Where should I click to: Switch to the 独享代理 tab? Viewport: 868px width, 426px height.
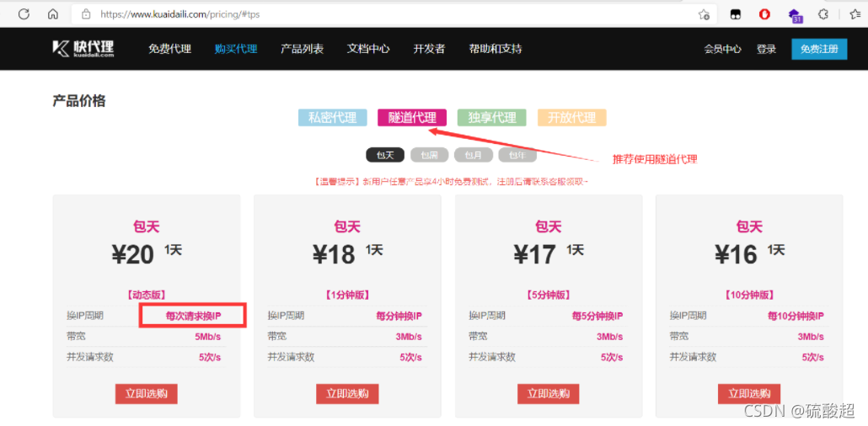tap(492, 117)
